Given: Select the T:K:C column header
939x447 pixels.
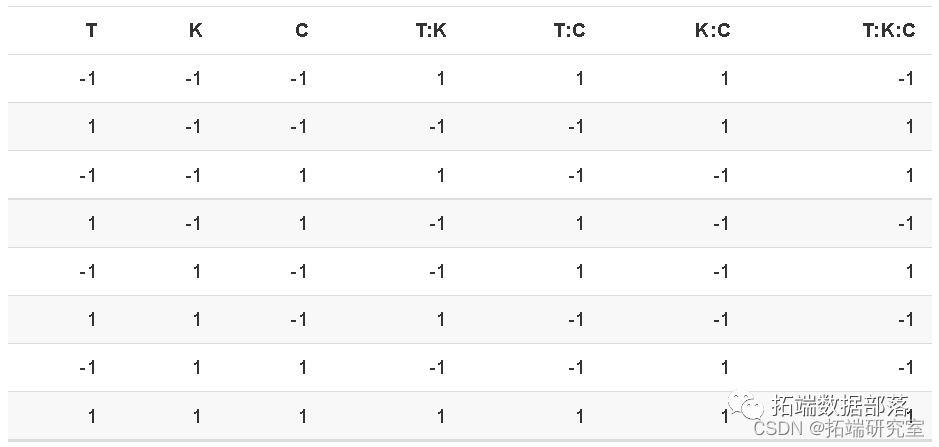Looking at the screenshot, I should tap(888, 31).
